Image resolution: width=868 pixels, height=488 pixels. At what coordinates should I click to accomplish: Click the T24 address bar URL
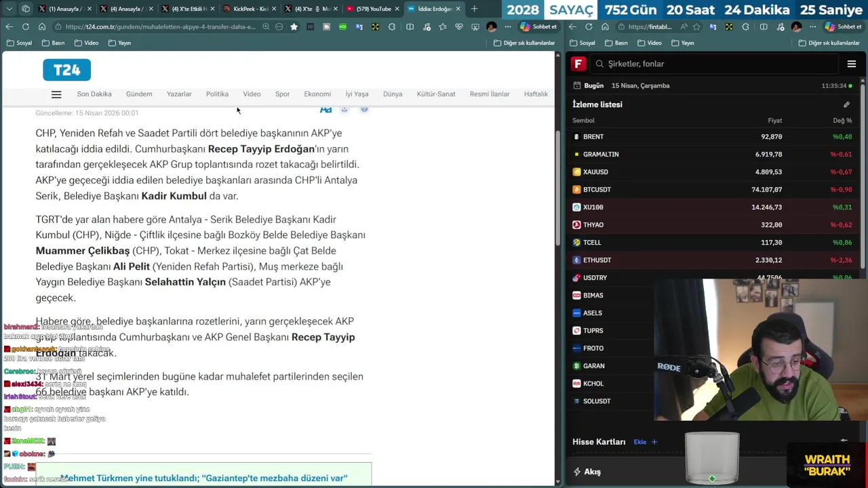point(161,26)
